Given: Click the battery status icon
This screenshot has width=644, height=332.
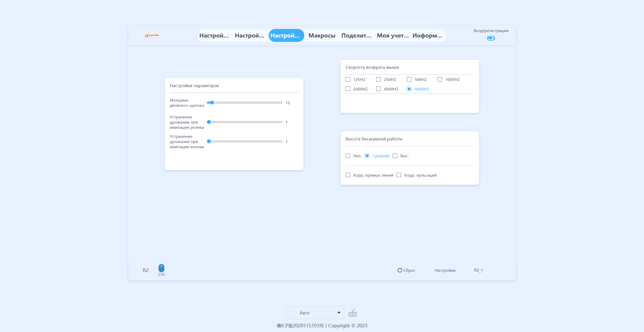Looking at the screenshot, I should 491,38.
